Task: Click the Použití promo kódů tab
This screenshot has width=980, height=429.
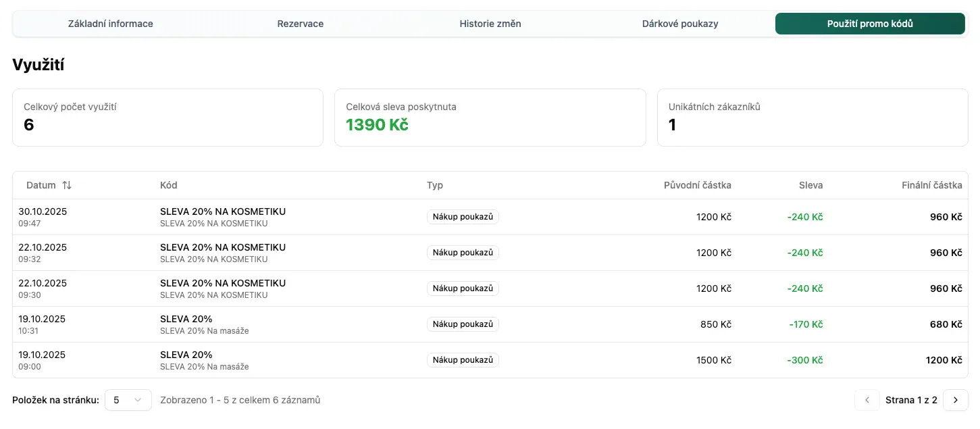Action: pos(869,24)
